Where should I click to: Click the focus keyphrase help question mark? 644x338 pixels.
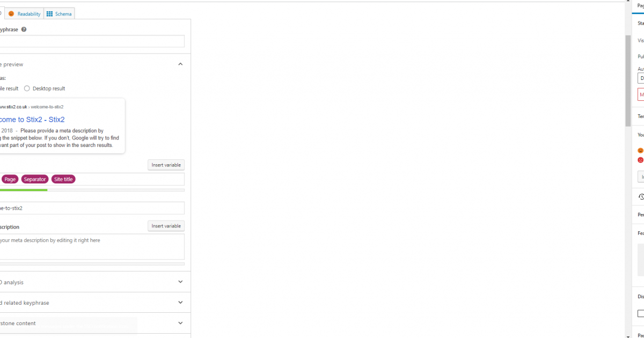[24, 30]
